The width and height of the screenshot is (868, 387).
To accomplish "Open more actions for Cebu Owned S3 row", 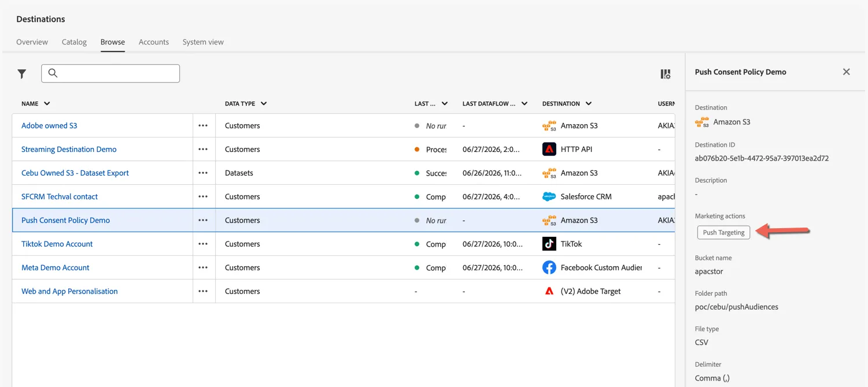I will [x=203, y=173].
